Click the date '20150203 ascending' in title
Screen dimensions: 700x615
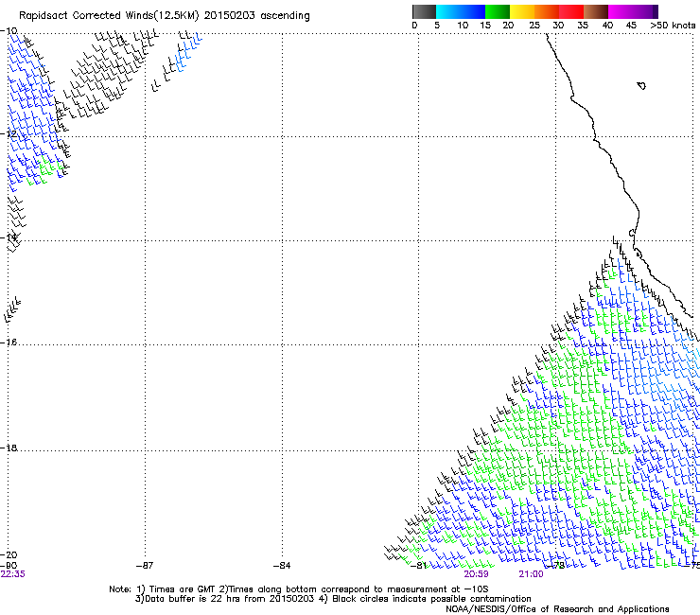pos(256,15)
